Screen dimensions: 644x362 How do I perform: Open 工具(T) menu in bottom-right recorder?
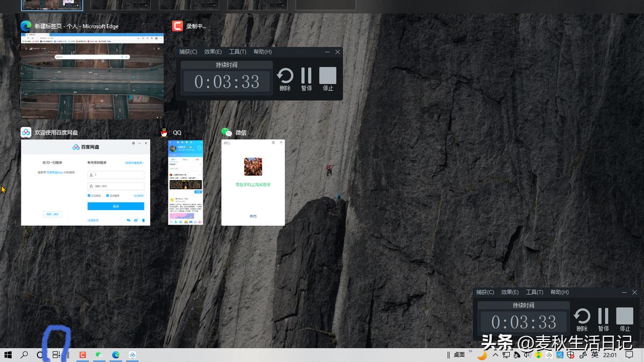[x=535, y=292]
